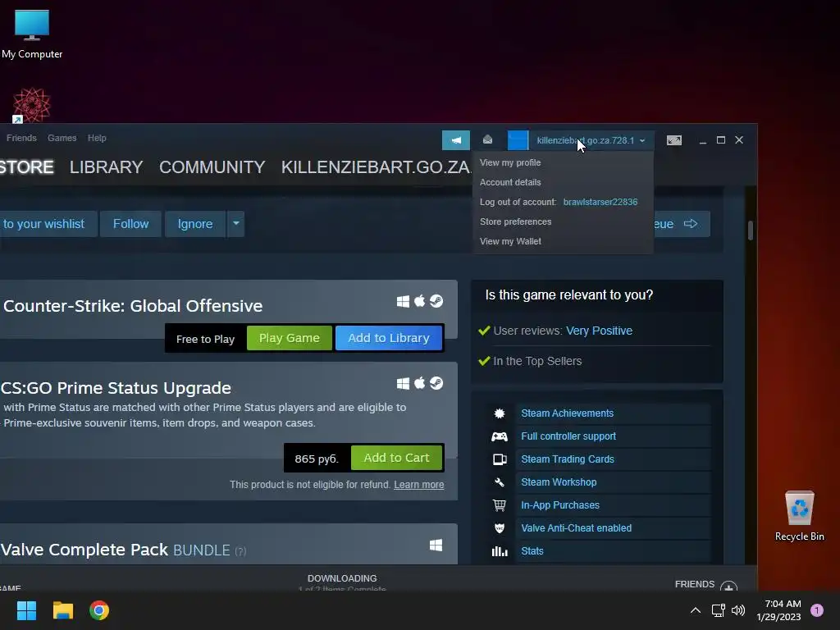The height and width of the screenshot is (630, 840).
Task: Click the Ignore button
Action: pyautogui.click(x=195, y=224)
